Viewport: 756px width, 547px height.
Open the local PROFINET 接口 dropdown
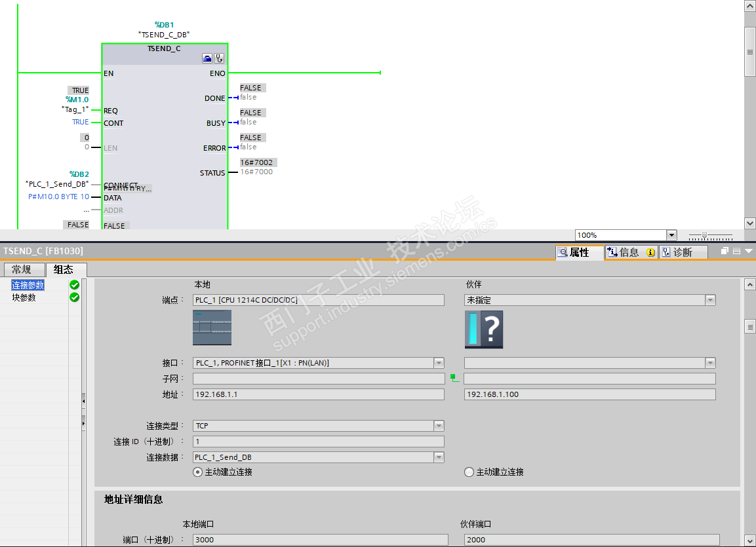pyautogui.click(x=439, y=362)
